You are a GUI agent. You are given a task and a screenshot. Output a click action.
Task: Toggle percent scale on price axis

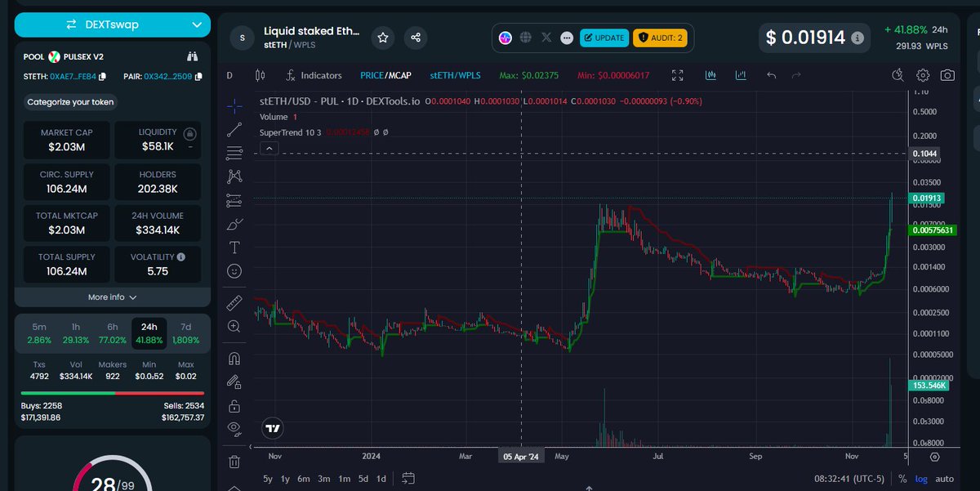pyautogui.click(x=902, y=479)
